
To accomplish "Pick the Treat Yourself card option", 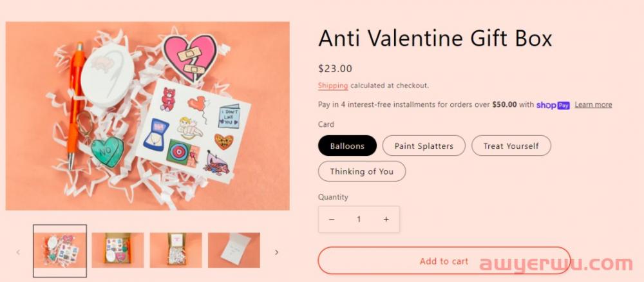I will [511, 146].
